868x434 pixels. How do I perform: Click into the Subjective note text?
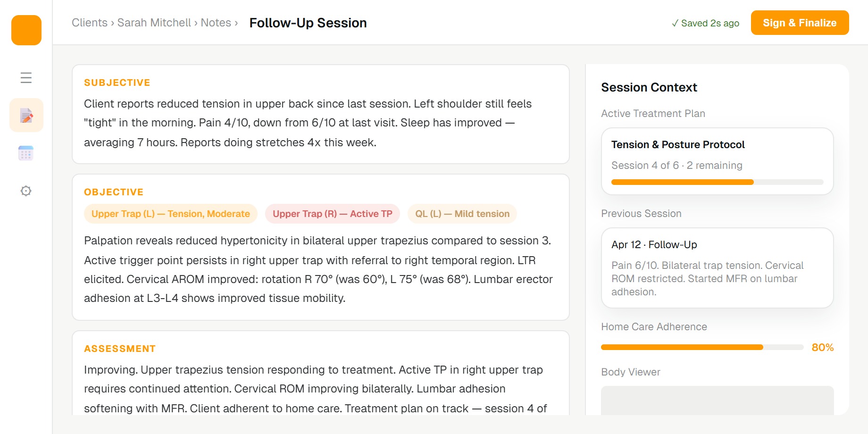click(320, 123)
